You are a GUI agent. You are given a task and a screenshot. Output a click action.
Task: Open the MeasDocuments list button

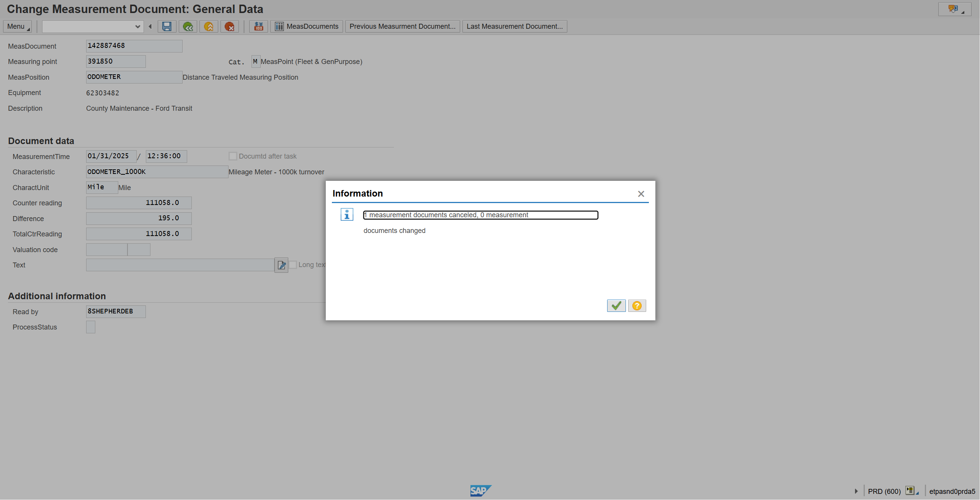(307, 26)
